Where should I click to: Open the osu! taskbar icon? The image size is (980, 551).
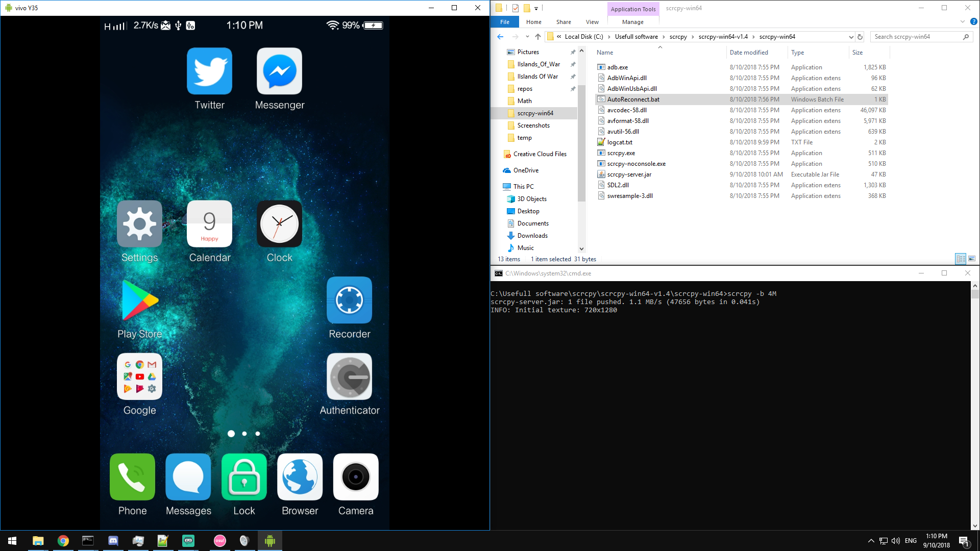point(219,541)
